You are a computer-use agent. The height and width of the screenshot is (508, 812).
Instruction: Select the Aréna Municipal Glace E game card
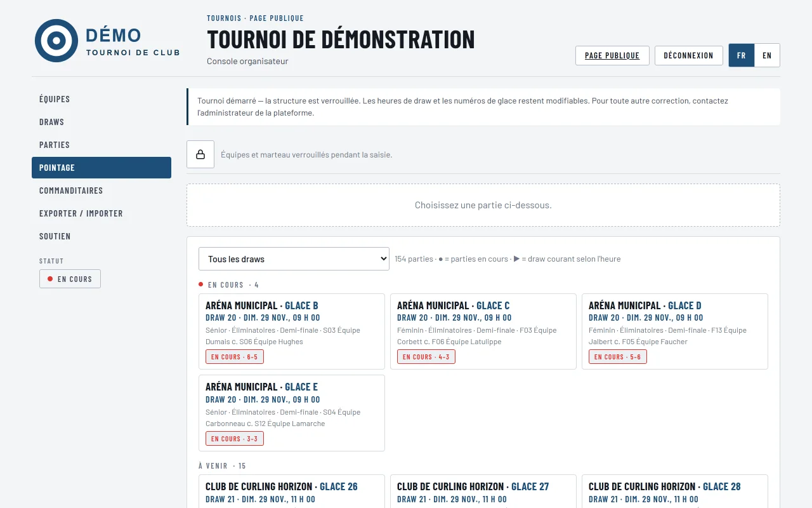click(292, 413)
